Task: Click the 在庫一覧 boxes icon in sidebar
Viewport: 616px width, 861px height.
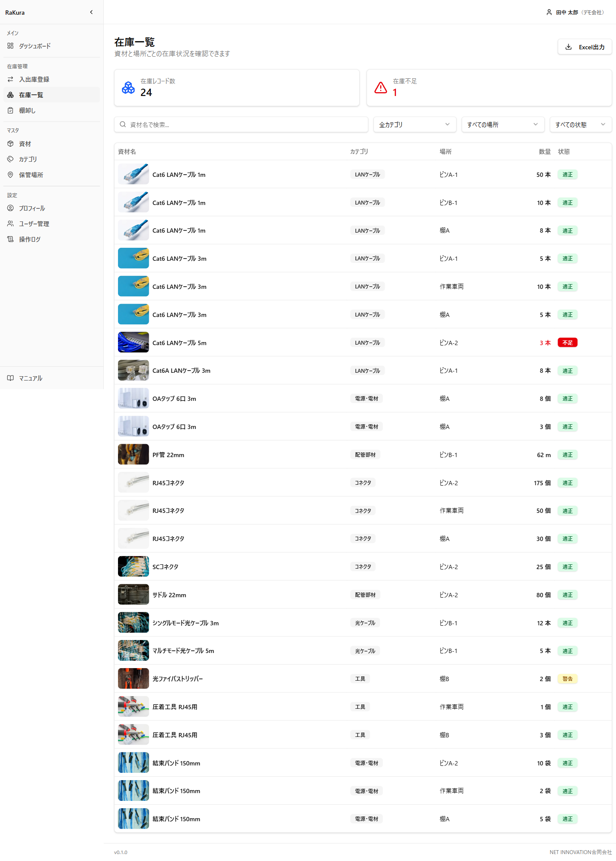Action: click(10, 95)
